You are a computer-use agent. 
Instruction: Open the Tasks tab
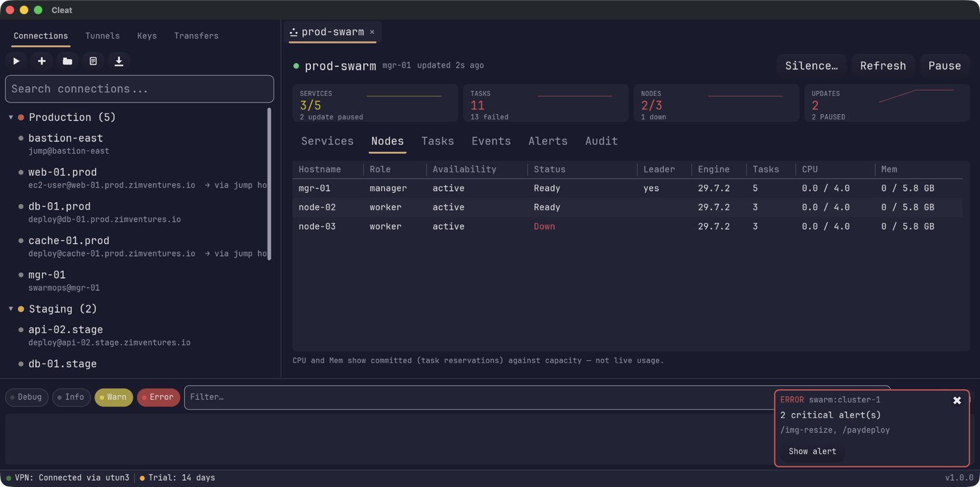pos(438,141)
